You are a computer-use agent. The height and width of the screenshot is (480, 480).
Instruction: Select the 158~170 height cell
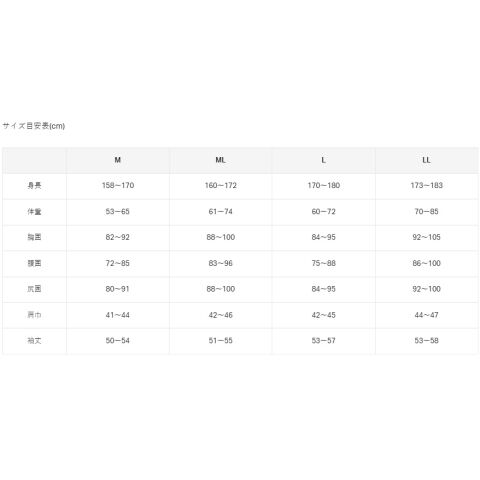point(118,185)
